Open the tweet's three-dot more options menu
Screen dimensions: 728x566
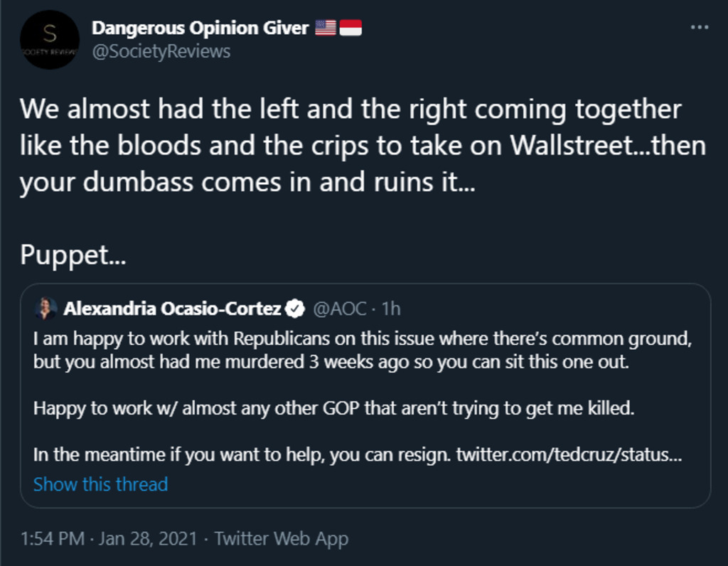click(700, 28)
